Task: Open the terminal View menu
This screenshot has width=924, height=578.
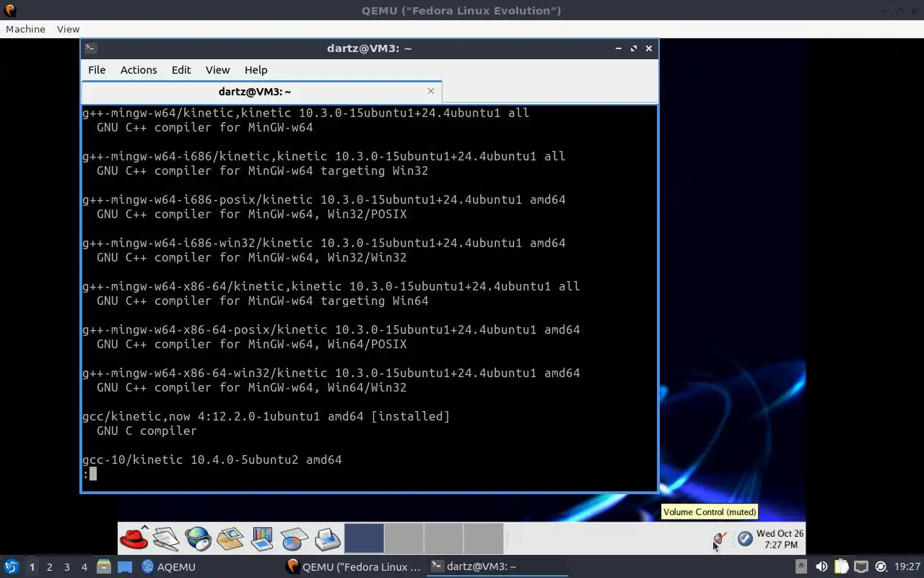Action: click(x=217, y=70)
